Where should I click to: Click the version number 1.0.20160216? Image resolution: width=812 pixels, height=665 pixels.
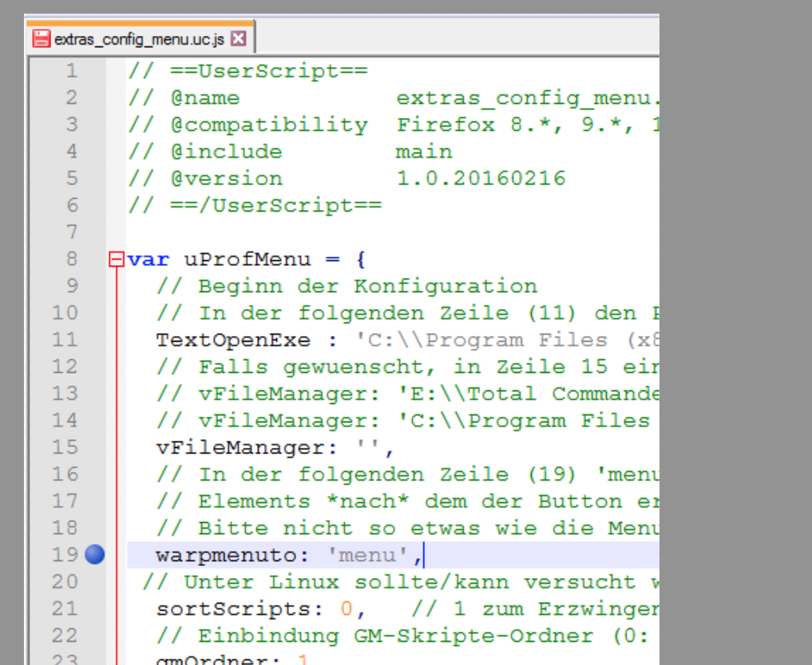[480, 178]
